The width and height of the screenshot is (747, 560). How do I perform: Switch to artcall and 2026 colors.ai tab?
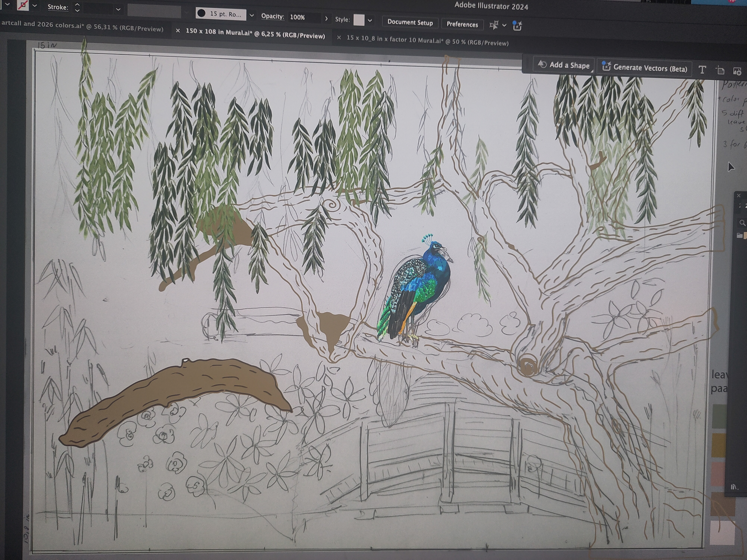(82, 26)
